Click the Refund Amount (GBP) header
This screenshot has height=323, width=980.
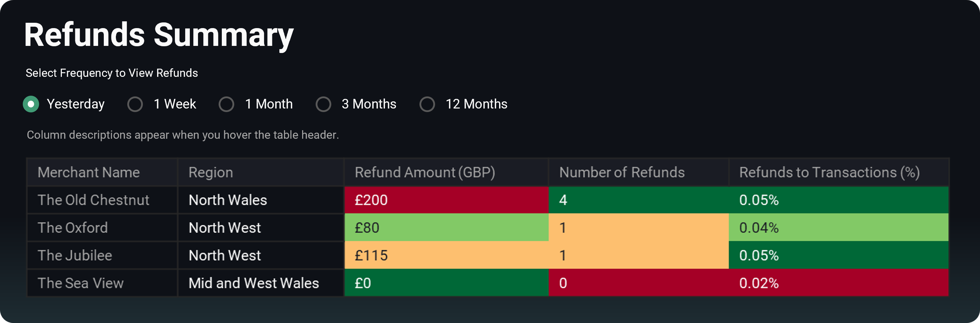pos(424,172)
